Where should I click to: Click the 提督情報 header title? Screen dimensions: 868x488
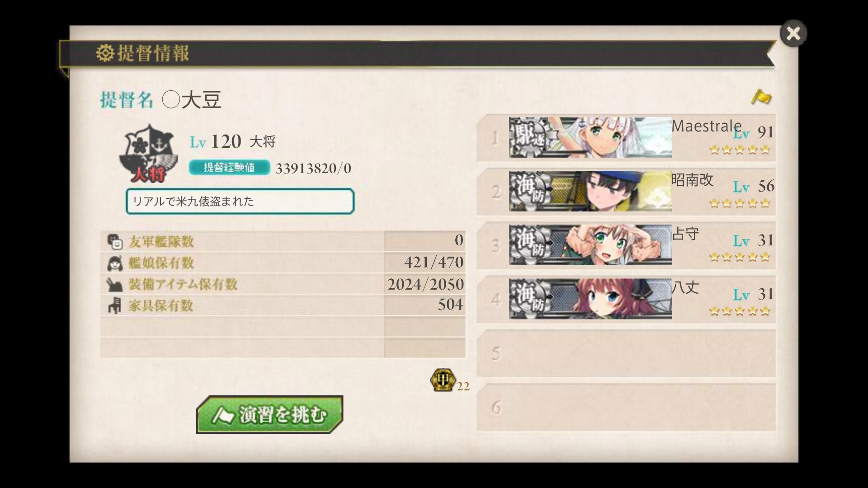pos(153,53)
